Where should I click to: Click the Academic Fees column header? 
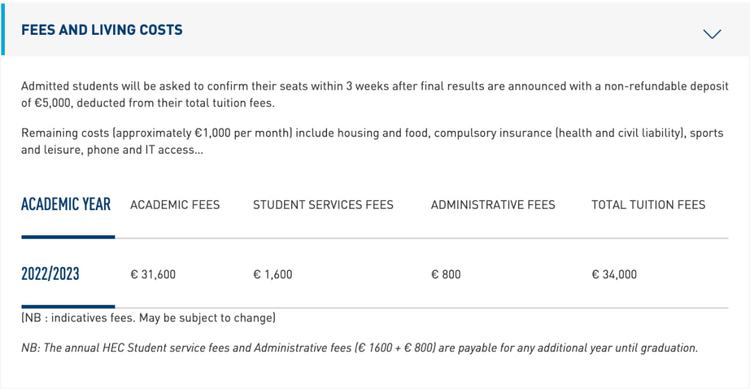tap(175, 205)
